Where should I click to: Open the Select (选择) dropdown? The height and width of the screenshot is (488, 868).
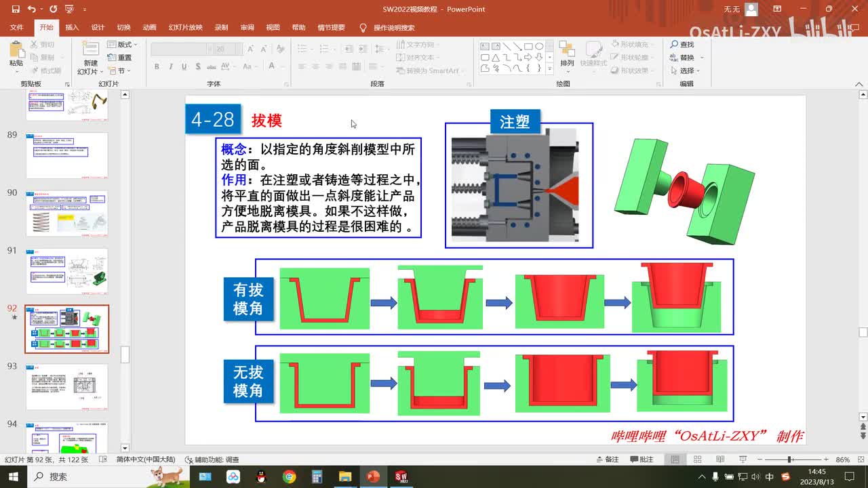point(686,70)
